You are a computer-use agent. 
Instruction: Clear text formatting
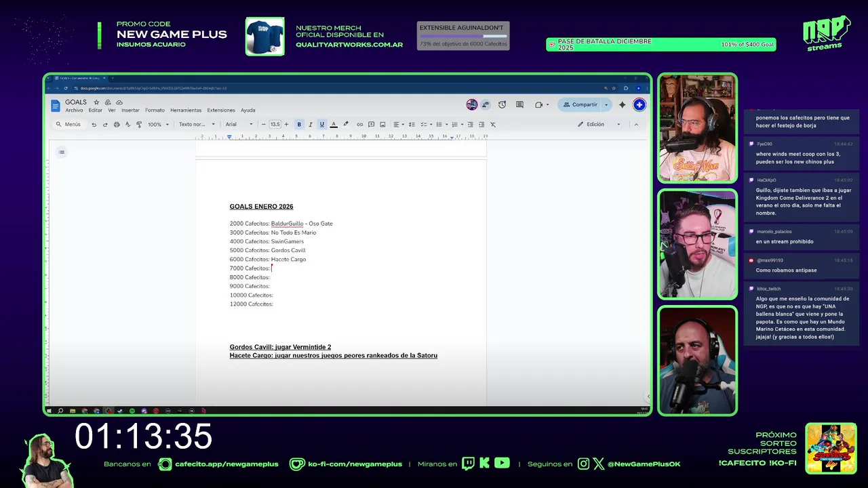point(493,125)
